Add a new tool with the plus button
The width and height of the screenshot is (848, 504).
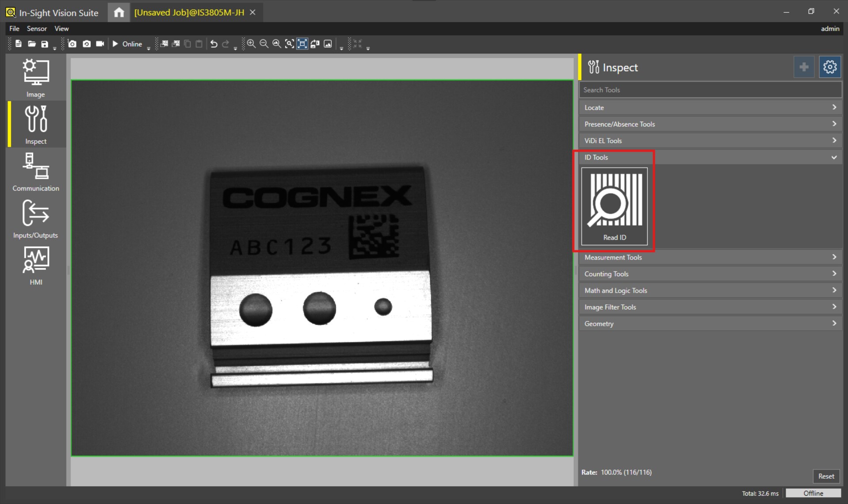(x=804, y=67)
